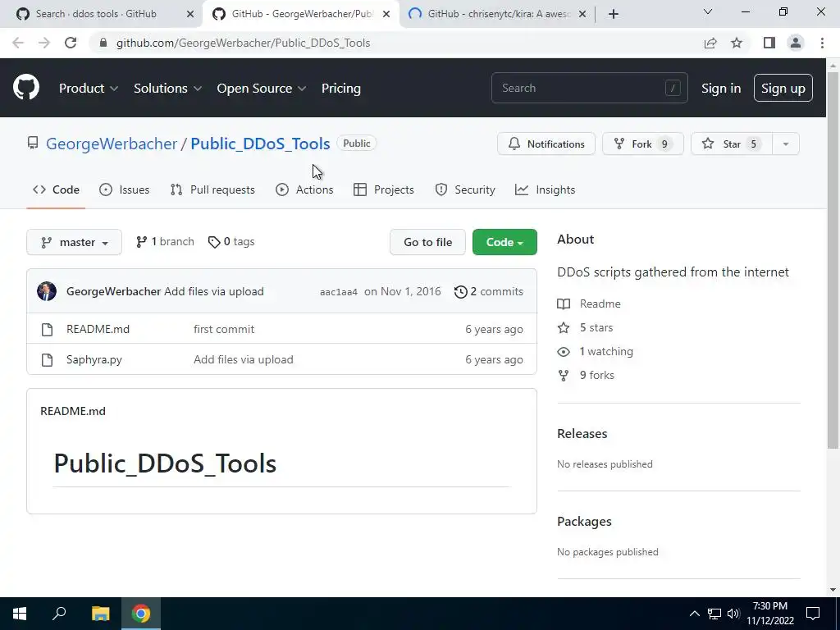Click the volume speaker tray icon

(x=733, y=614)
